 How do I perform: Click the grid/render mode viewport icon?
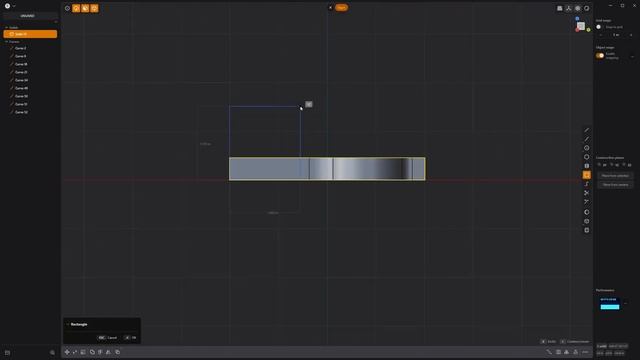(578, 8)
